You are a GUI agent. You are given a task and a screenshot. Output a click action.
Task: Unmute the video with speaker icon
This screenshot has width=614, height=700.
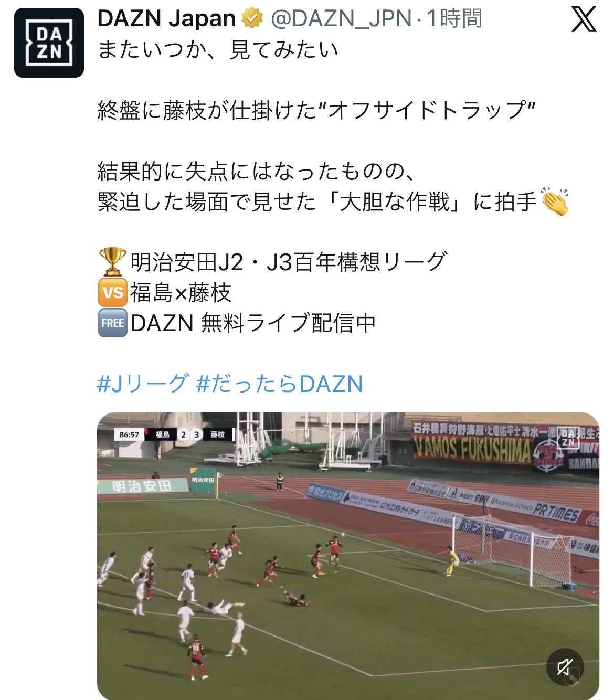[565, 667]
